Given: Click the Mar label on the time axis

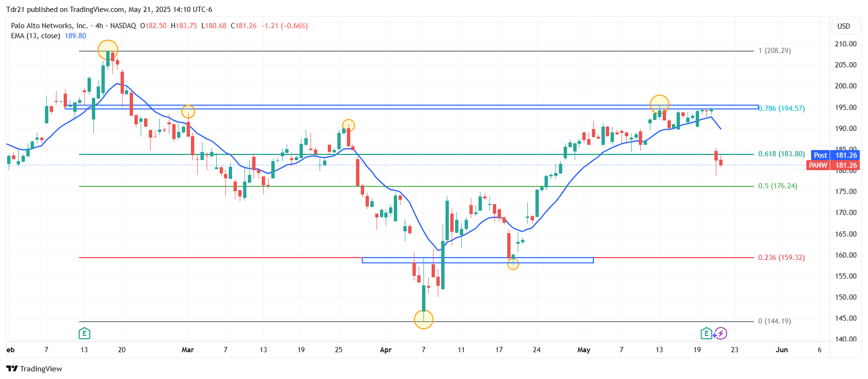Looking at the screenshot, I should [188, 350].
